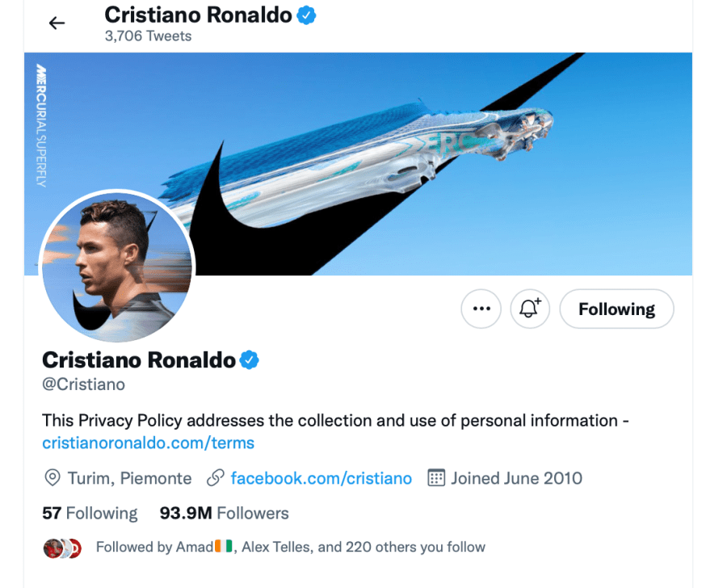Screen dimensions: 706x588
Task: View the 93.9M Followers list
Action: coord(224,513)
